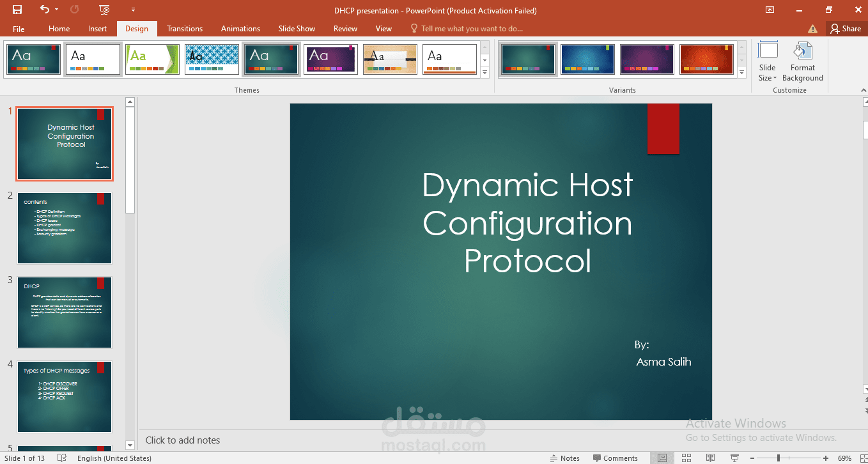Screen dimensions: 868x464
Task: Click the slide title Dynamic Host Configuration Protocol
Action: pyautogui.click(x=527, y=222)
